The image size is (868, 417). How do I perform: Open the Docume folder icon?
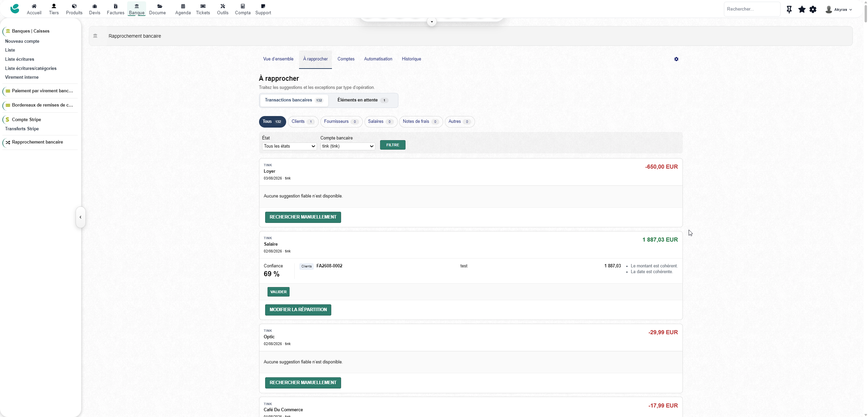tap(160, 6)
